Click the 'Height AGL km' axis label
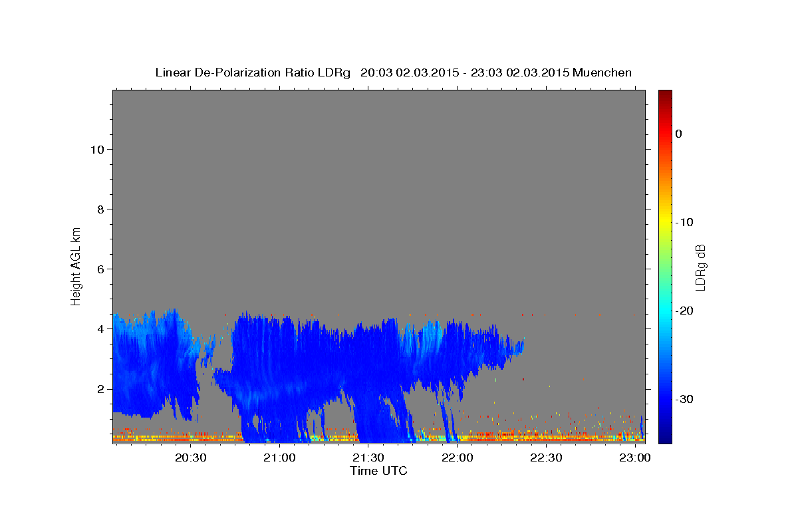 point(76,266)
